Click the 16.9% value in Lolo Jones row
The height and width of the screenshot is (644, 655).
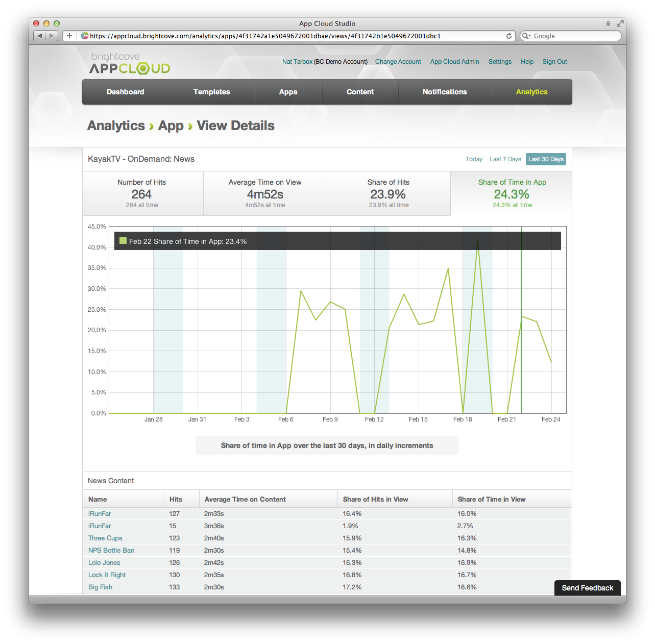467,563
